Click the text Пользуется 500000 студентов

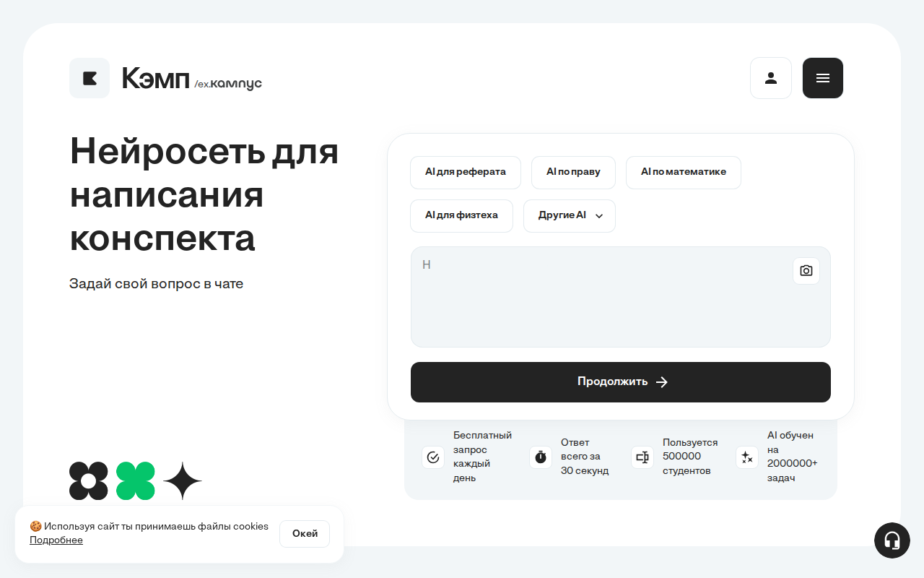[x=690, y=457]
